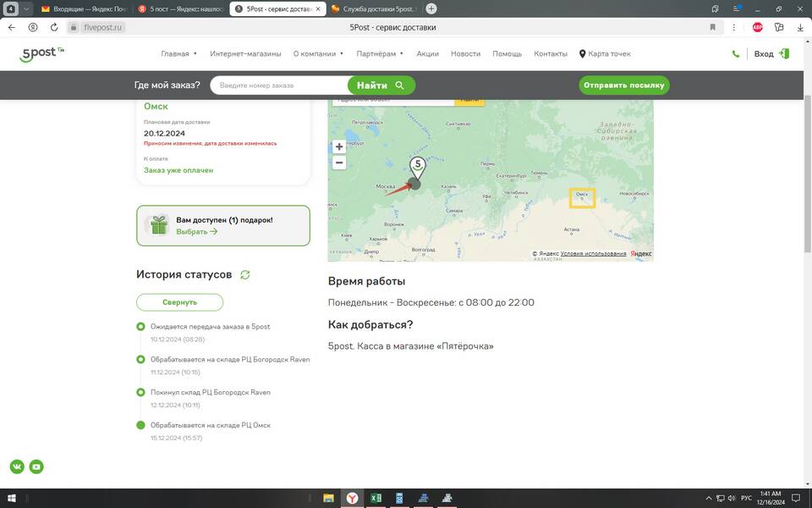The width and height of the screenshot is (812, 508).
Task: Select 'Ожидается передача заказа в 5post' status
Action: click(211, 327)
